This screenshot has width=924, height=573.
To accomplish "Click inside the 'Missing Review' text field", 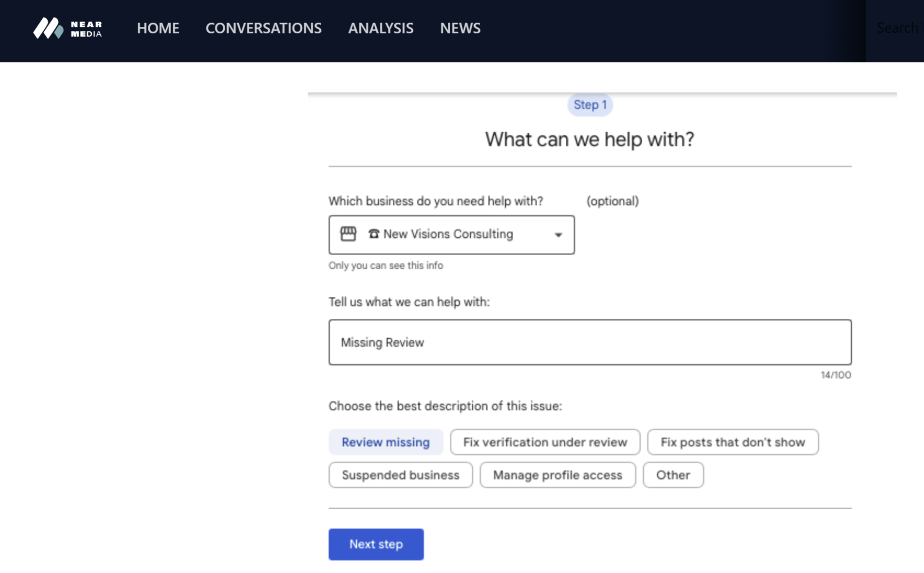I will click(589, 342).
